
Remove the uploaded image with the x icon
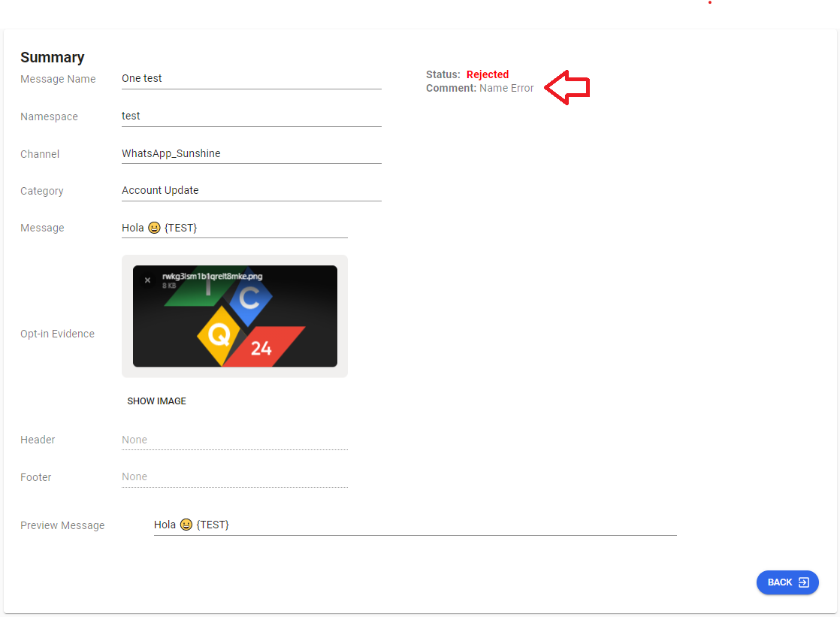point(147,280)
